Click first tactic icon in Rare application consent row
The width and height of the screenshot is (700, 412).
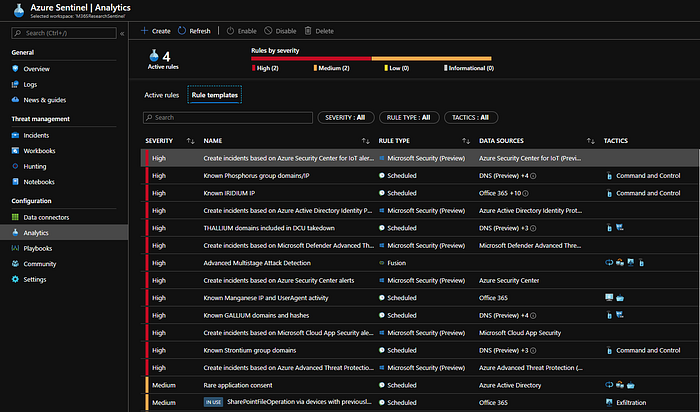click(609, 384)
